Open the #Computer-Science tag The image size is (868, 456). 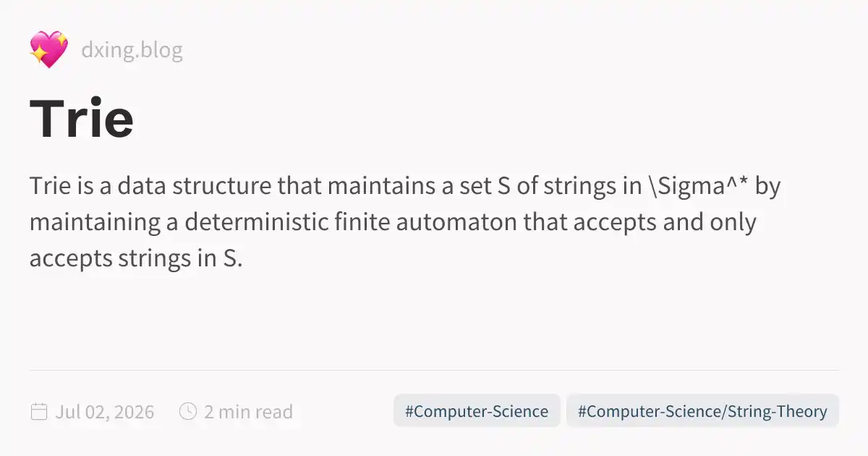pos(477,411)
